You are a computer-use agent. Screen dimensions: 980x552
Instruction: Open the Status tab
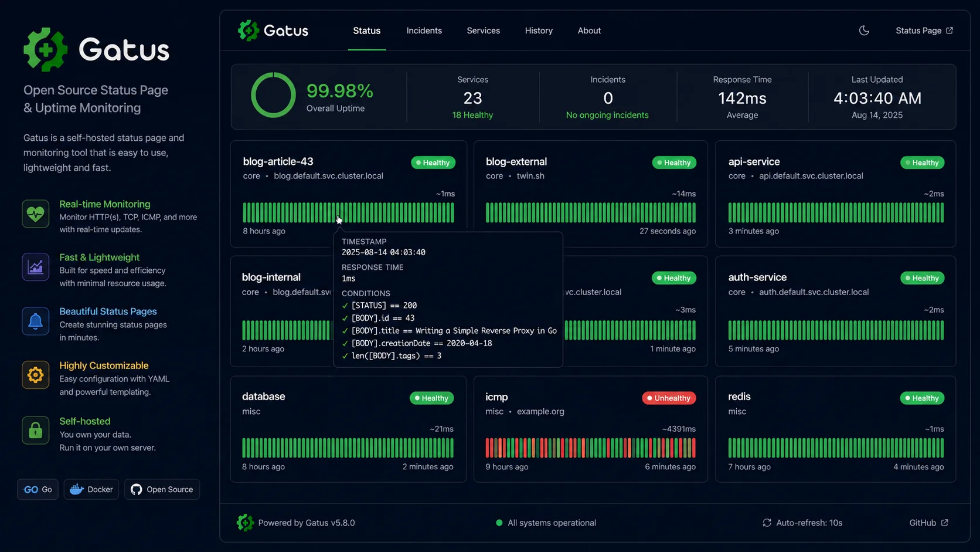367,31
